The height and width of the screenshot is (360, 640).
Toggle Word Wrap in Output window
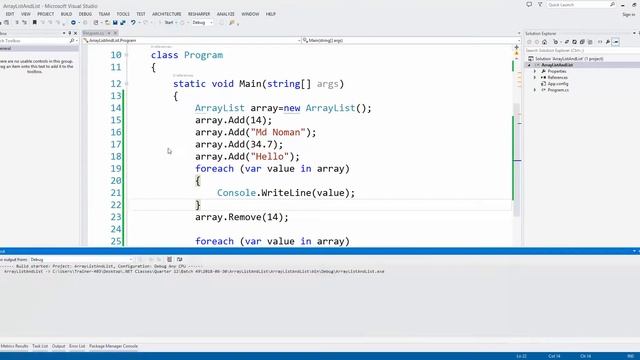pos(180,260)
